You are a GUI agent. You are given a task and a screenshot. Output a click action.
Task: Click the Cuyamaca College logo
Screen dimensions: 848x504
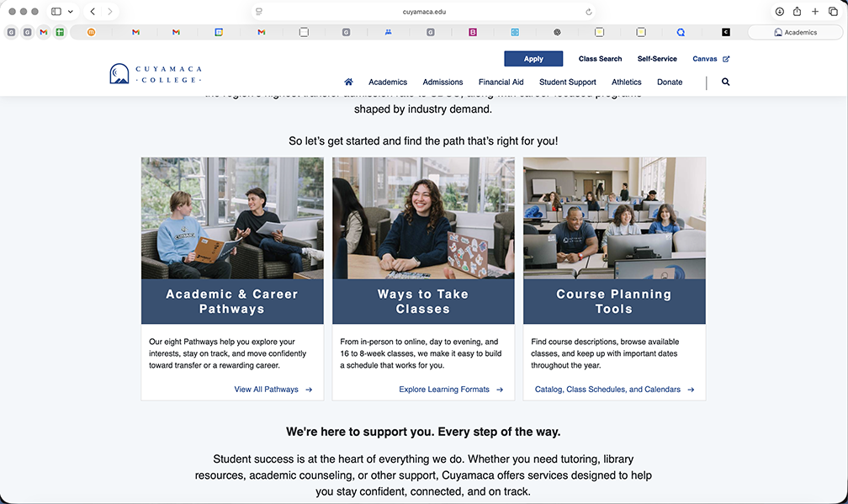click(x=156, y=74)
